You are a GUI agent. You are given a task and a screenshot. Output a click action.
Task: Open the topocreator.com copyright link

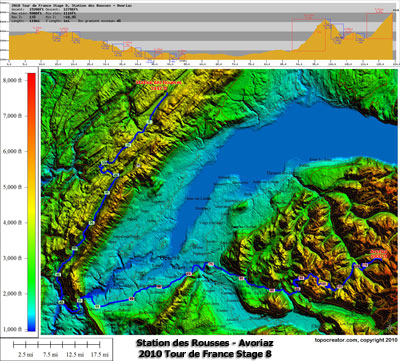[x=356, y=340]
